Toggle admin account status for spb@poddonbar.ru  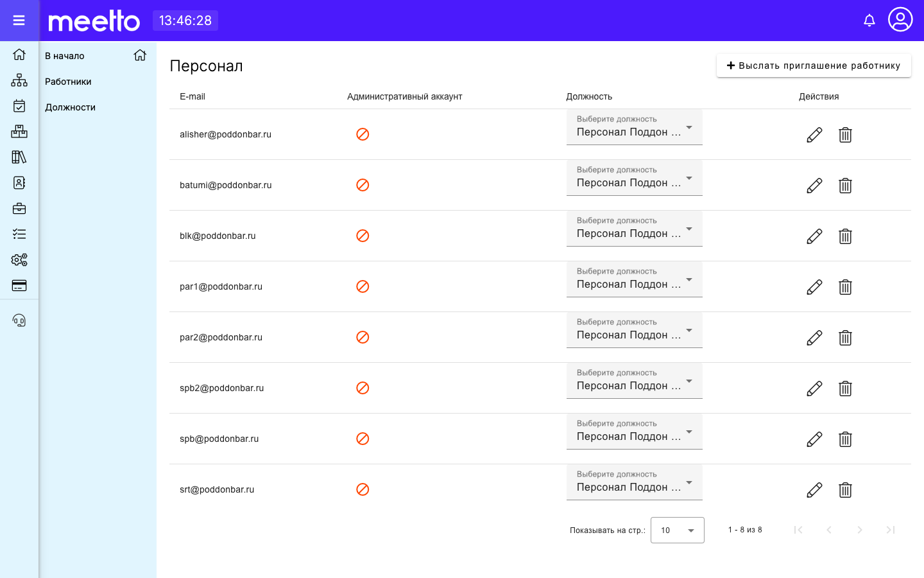pos(363,439)
